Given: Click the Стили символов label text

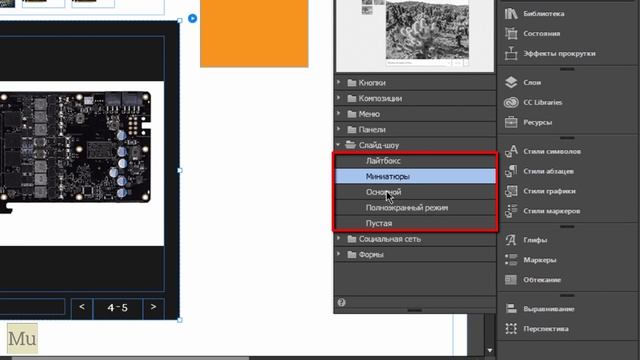Looking at the screenshot, I should click(x=552, y=151).
